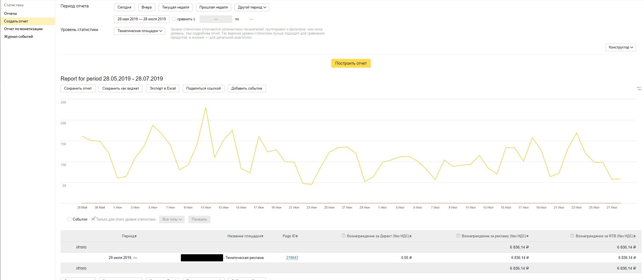Open chart settings sliders icon
644x280 pixels.
639,88
